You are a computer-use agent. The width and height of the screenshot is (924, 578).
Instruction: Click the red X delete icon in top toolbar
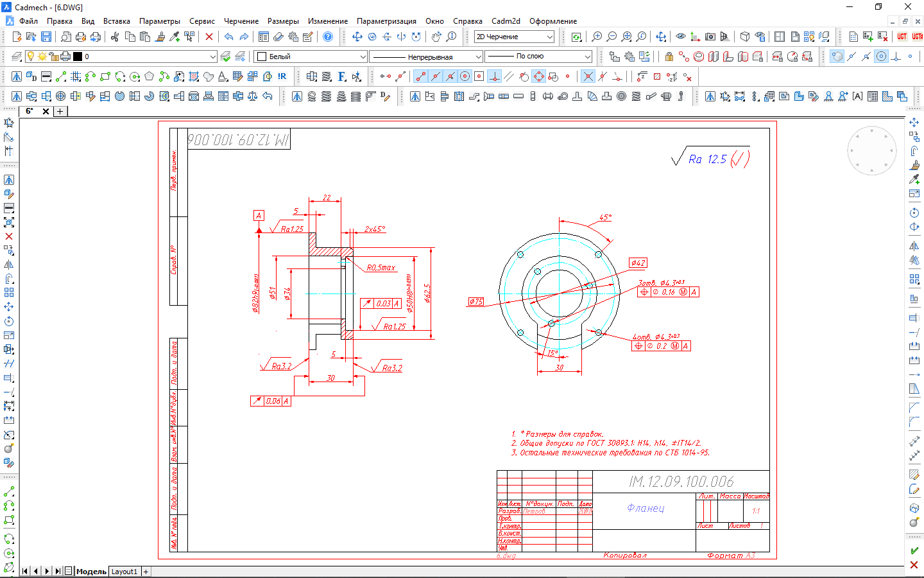click(209, 37)
